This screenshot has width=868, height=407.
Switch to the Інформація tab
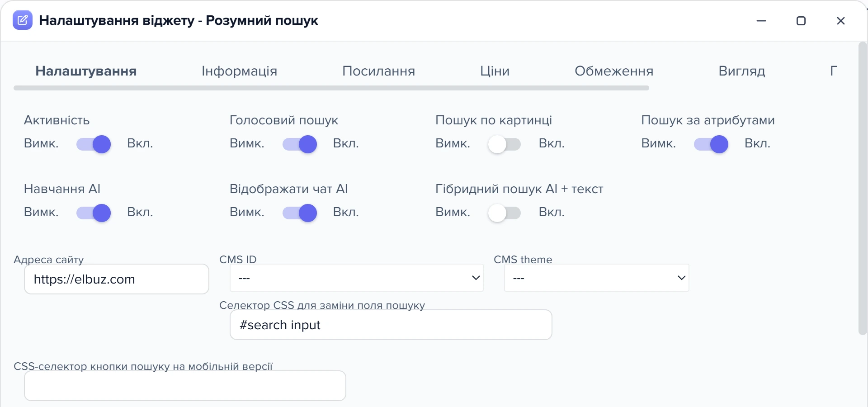(x=239, y=71)
